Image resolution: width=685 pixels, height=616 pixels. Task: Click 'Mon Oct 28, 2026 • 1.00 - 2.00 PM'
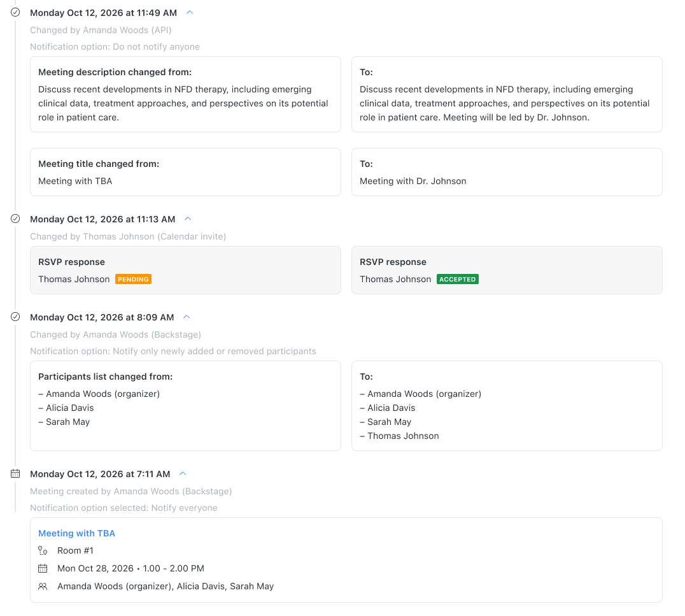131,568
